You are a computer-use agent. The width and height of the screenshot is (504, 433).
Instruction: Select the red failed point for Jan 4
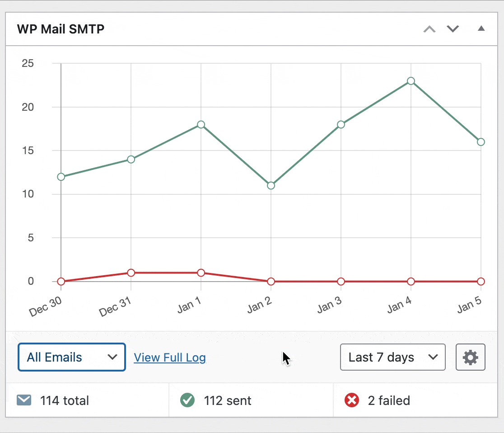[x=411, y=282]
